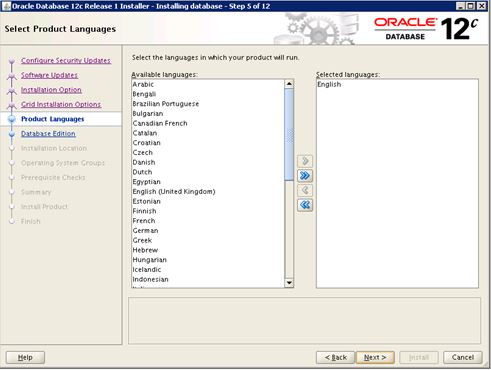This screenshot has height=370, width=491.
Task: Select English in Selected languages list
Action: (397, 84)
